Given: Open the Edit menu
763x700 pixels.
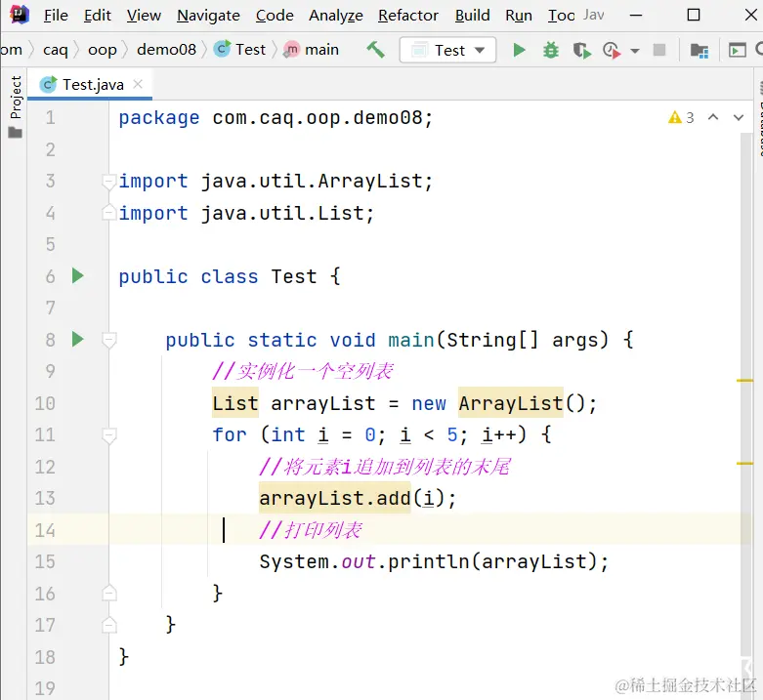Looking at the screenshot, I should [x=98, y=16].
